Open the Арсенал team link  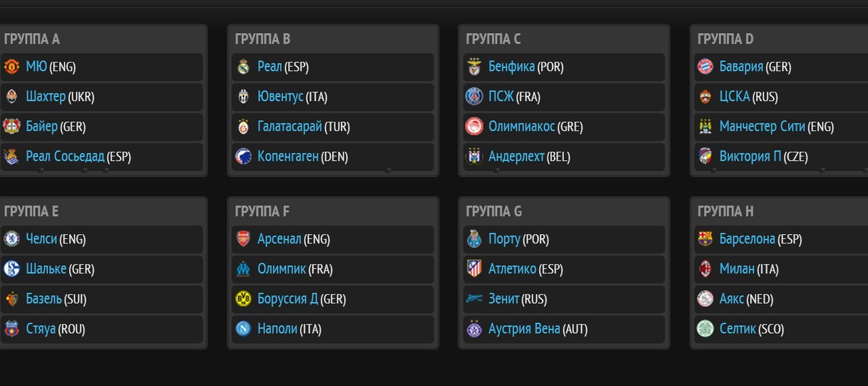point(279,239)
